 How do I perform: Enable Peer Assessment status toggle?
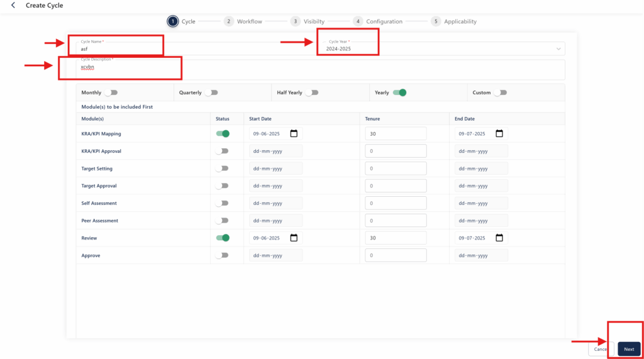[222, 221]
